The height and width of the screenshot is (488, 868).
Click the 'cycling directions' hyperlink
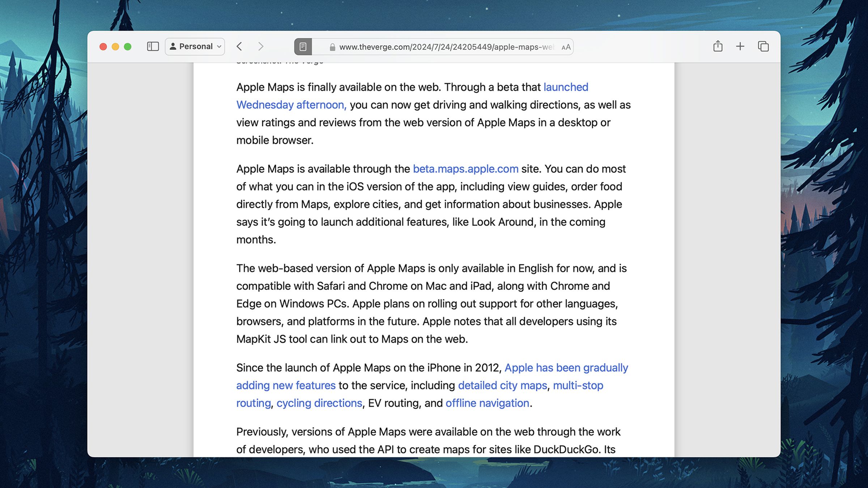click(318, 403)
